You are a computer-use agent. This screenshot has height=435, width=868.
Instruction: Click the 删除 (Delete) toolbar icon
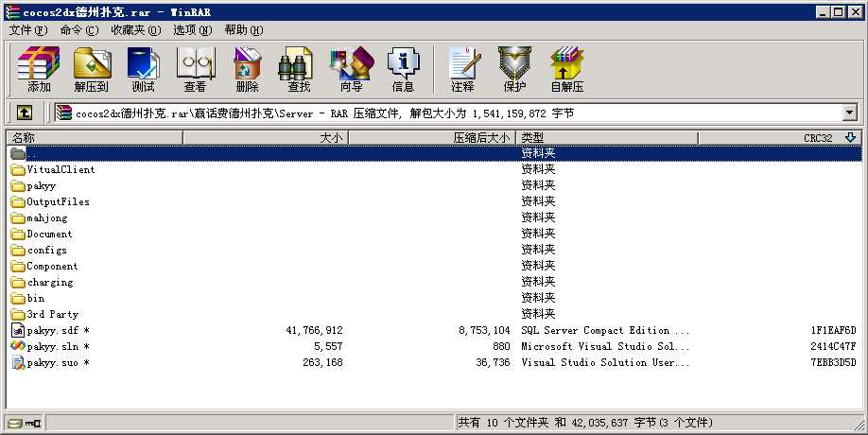pos(247,69)
